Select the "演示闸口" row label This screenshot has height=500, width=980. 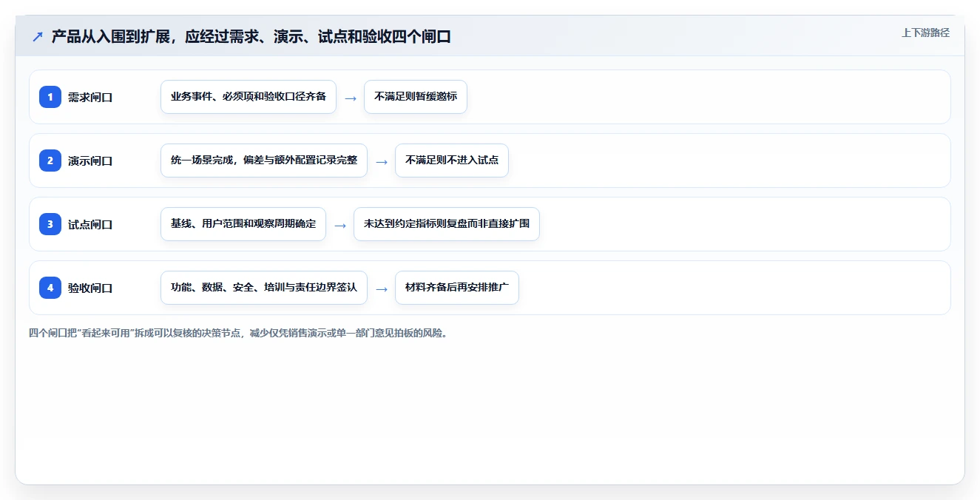coord(90,161)
